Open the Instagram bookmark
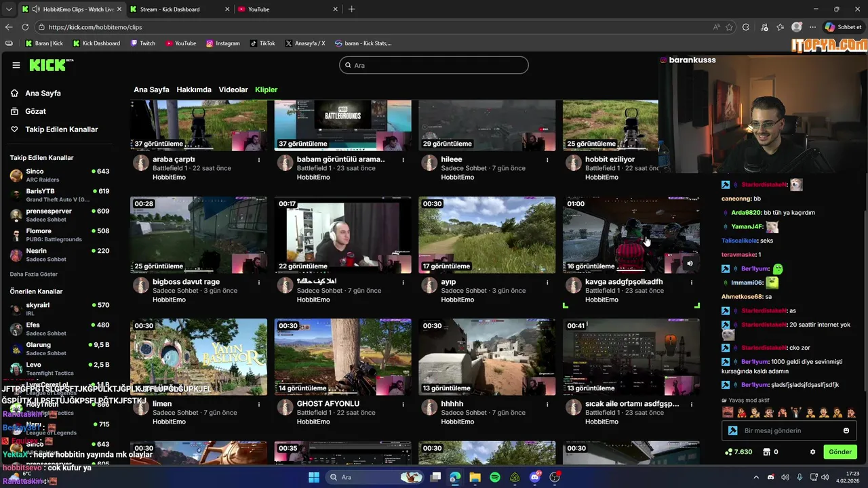The width and height of the screenshot is (868, 488). click(223, 43)
